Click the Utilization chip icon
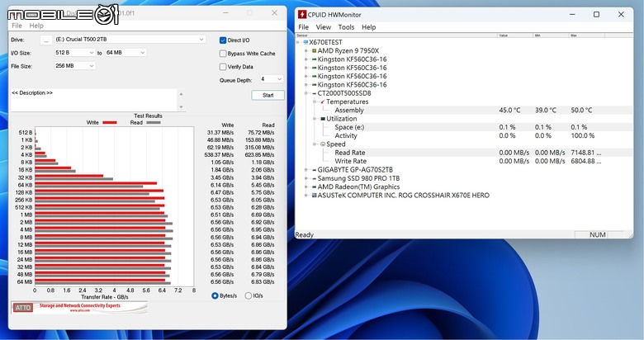The image size is (644, 340). 323,119
